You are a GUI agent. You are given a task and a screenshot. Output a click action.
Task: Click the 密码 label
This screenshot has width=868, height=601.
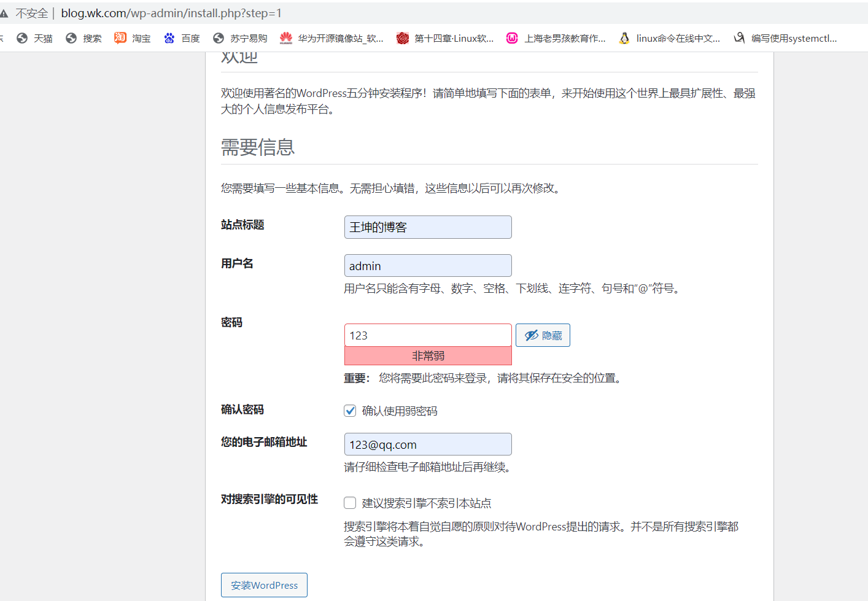(231, 322)
